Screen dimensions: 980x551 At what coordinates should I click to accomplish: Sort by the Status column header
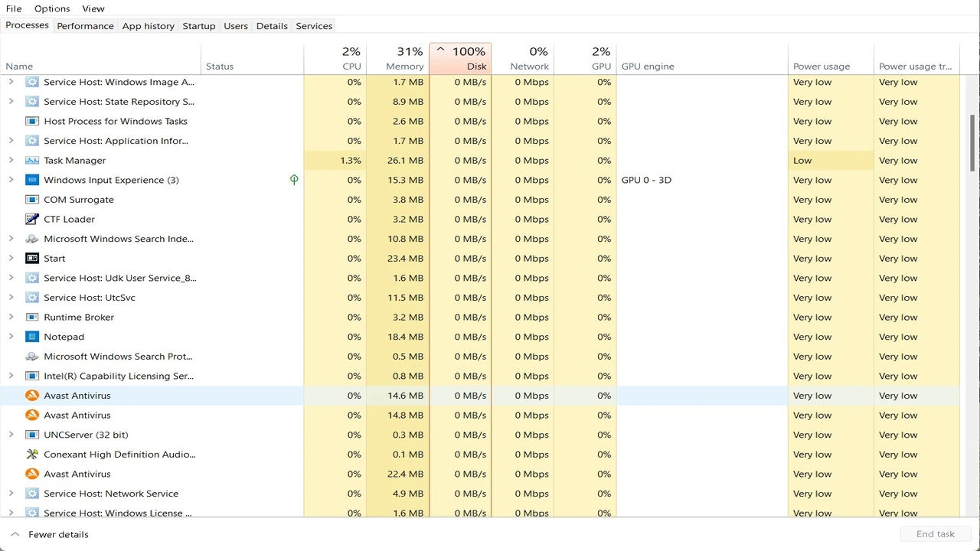252,58
